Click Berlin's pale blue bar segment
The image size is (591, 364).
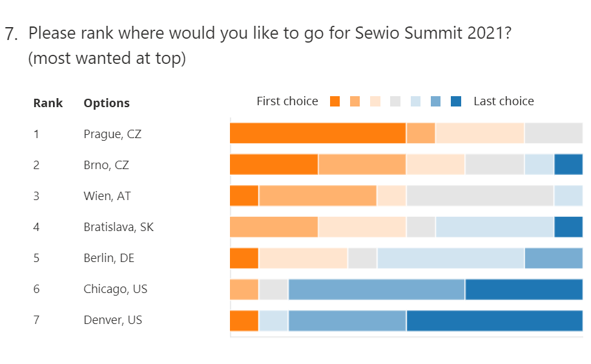pyautogui.click(x=451, y=258)
